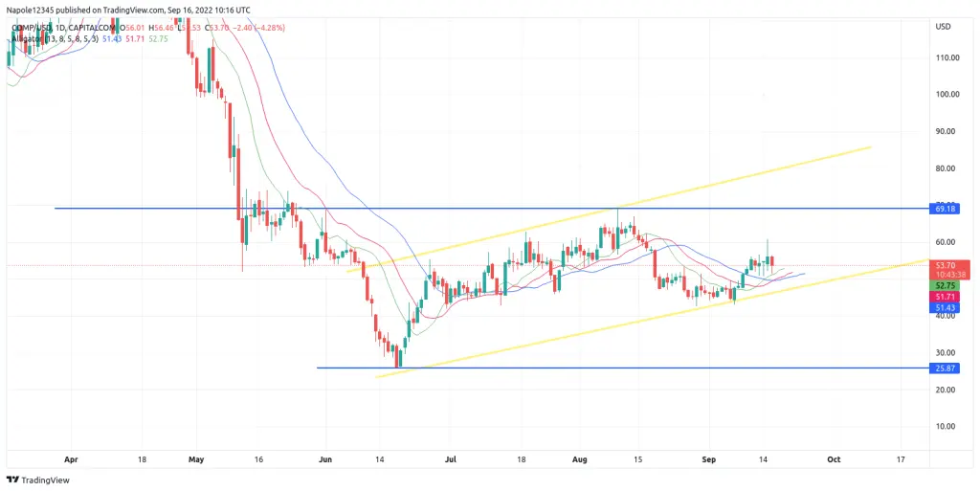
Task: Click the 18 date label between Jul and Aug
Action: pyautogui.click(x=522, y=458)
